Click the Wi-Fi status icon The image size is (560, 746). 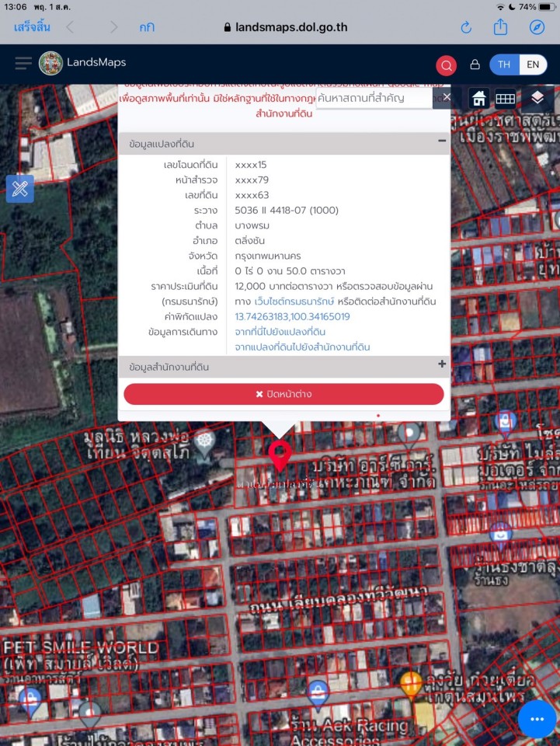click(x=500, y=7)
